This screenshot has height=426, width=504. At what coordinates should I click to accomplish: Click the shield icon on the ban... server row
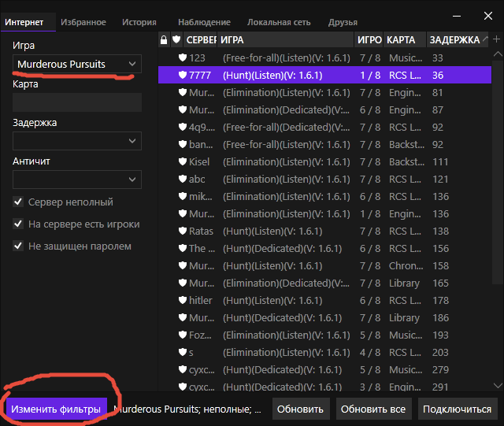coord(182,144)
